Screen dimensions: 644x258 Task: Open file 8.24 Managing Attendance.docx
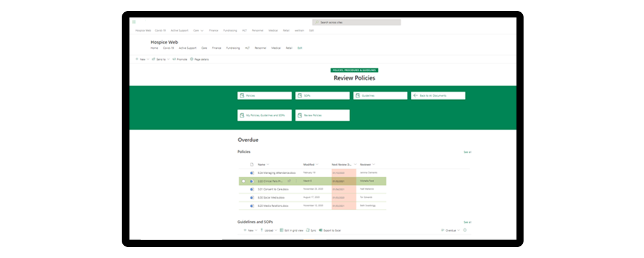[276, 173]
